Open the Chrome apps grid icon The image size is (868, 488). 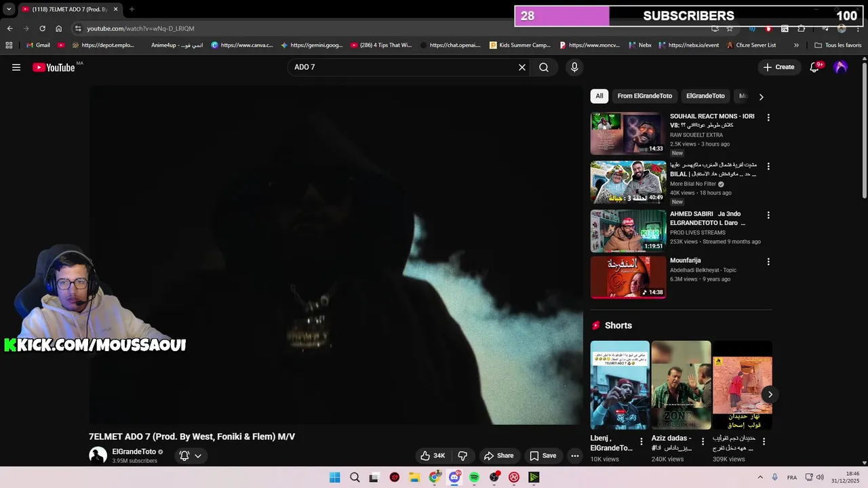[9, 45]
